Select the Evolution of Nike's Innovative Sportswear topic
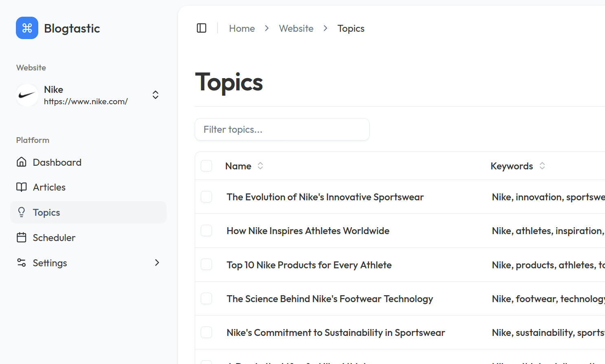 (x=207, y=197)
